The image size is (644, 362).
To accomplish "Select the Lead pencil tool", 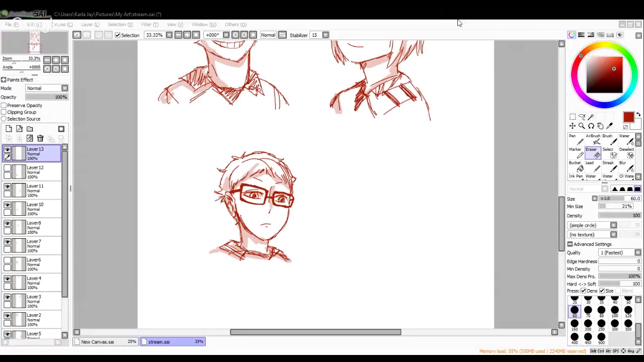I will (592, 166).
